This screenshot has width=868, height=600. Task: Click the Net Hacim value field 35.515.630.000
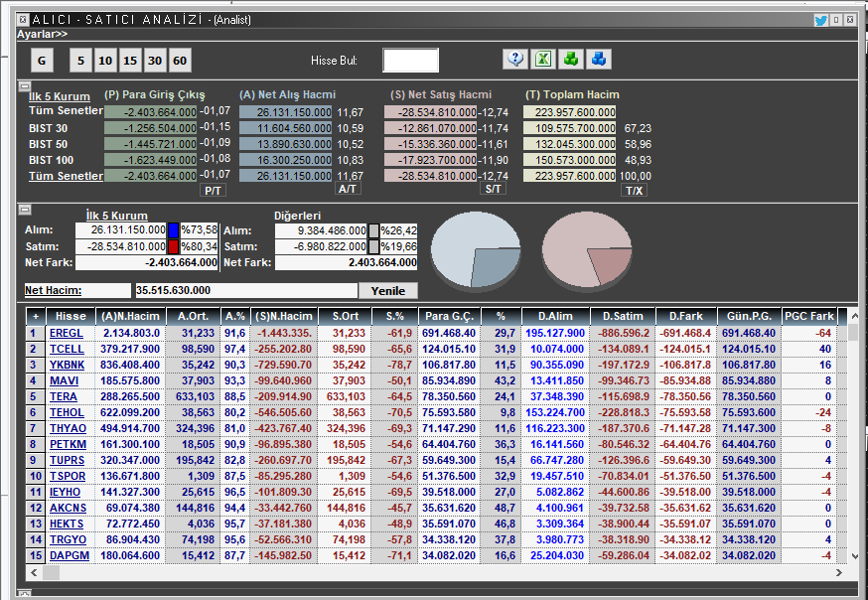246,290
